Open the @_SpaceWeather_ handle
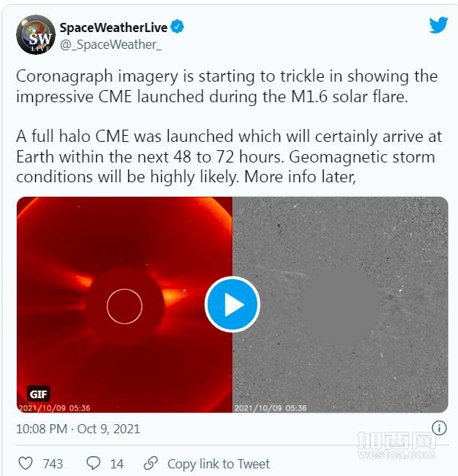Image resolution: width=458 pixels, height=476 pixels. click(111, 44)
